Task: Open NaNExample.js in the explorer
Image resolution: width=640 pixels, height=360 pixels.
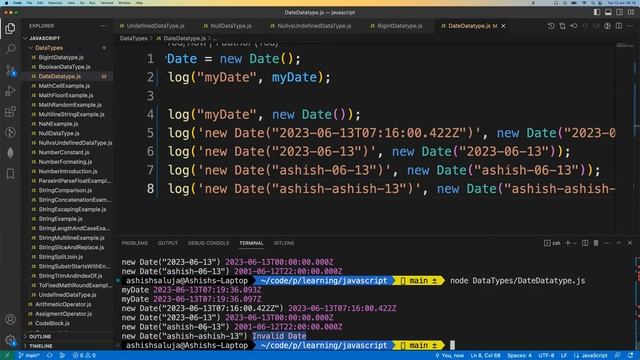Action: point(58,124)
